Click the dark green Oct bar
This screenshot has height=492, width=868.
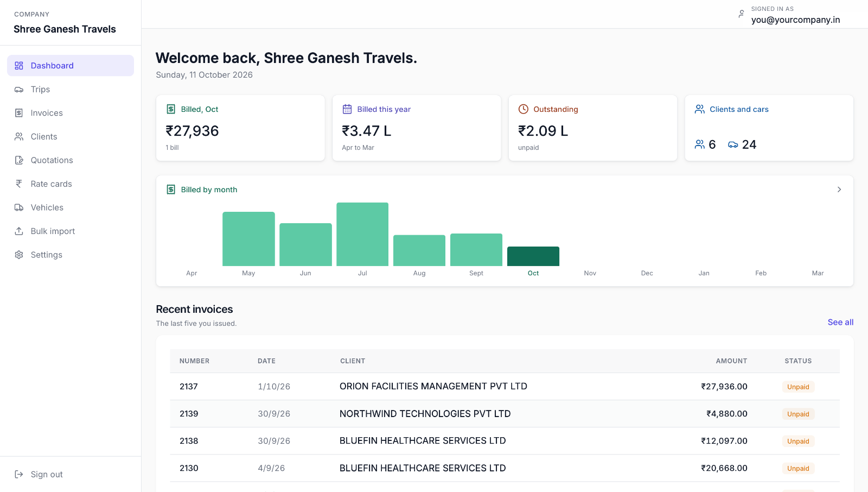click(x=533, y=256)
